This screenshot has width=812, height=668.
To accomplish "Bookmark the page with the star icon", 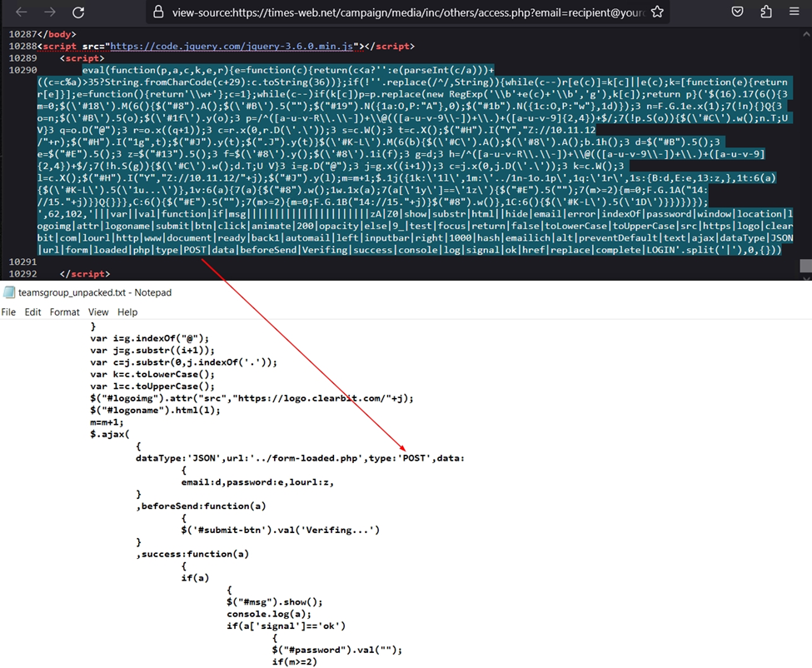I will pos(657,12).
